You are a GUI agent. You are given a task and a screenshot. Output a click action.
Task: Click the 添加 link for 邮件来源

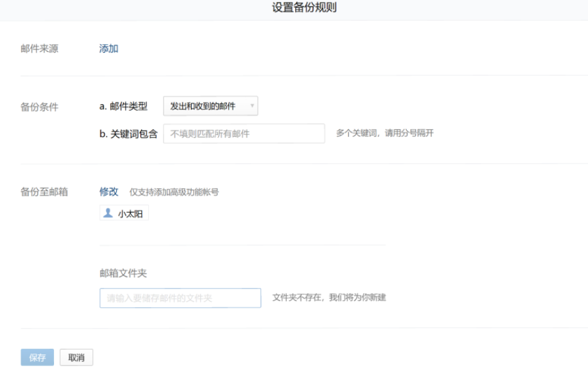[x=109, y=49]
